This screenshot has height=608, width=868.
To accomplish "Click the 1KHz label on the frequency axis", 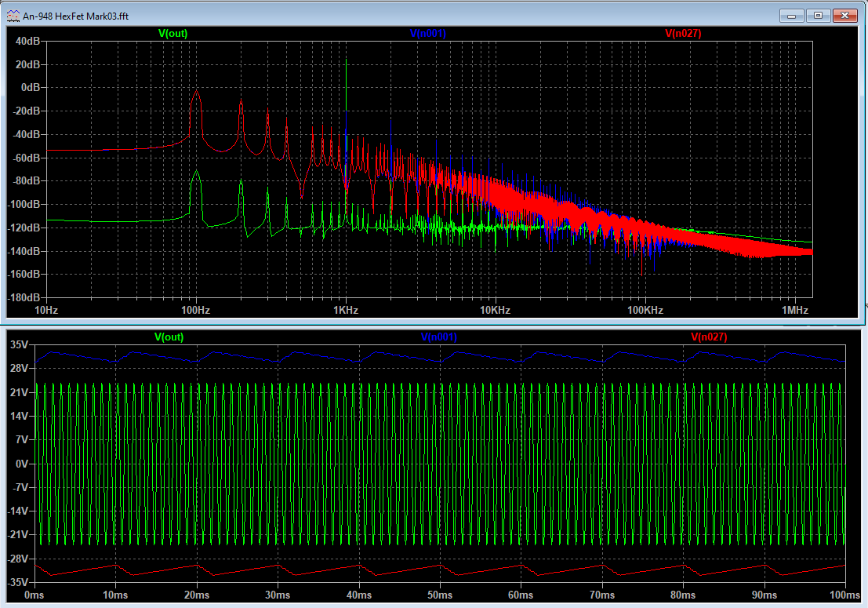I will [346, 310].
